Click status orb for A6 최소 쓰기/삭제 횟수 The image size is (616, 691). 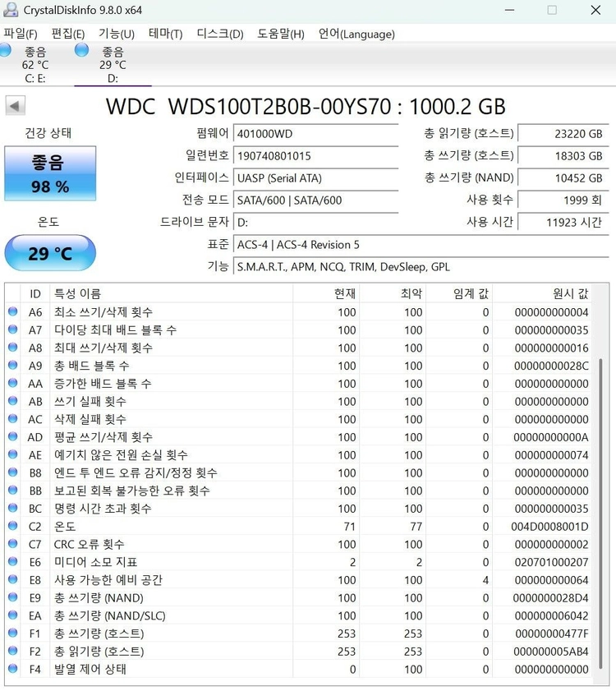(x=13, y=311)
